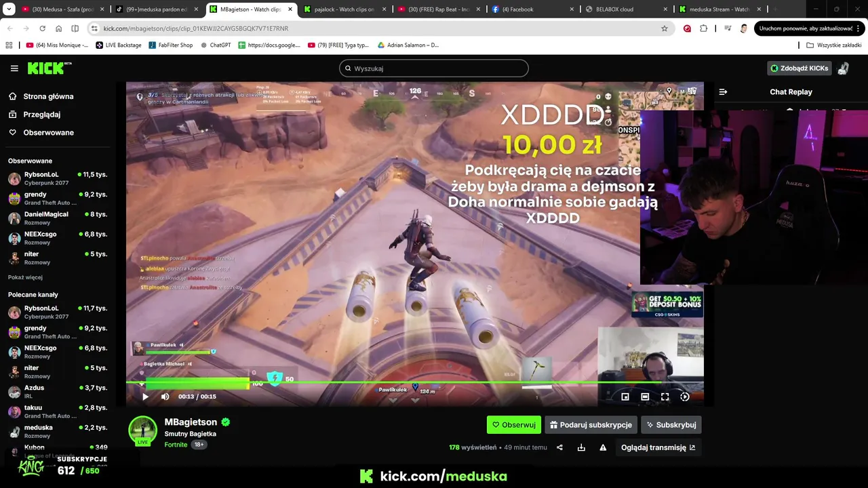Open Miss Monique bookmark
This screenshot has width=868, height=488.
(x=57, y=45)
